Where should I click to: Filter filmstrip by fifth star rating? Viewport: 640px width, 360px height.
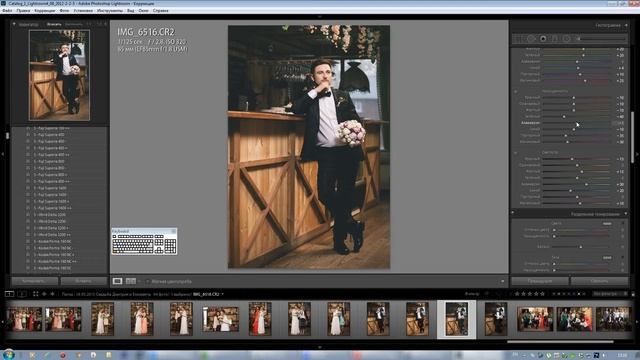tap(542, 294)
